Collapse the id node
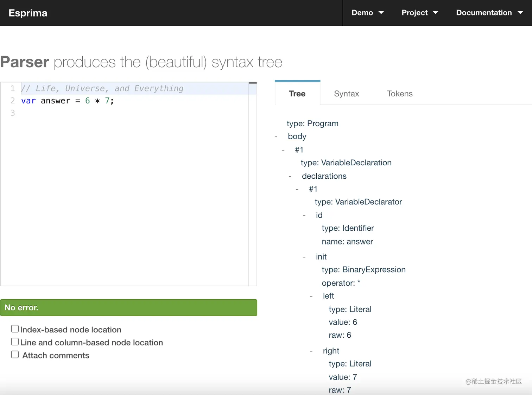The image size is (532, 395). click(304, 215)
